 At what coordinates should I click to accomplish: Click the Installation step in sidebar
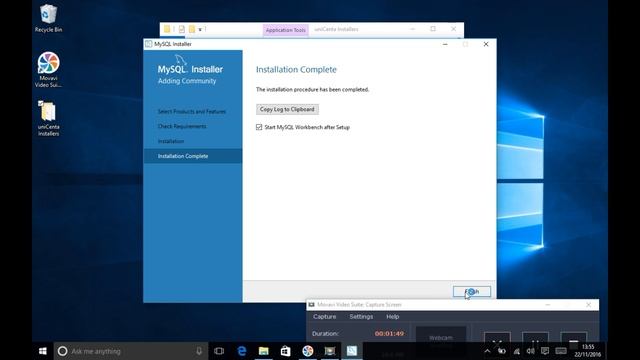pyautogui.click(x=171, y=141)
